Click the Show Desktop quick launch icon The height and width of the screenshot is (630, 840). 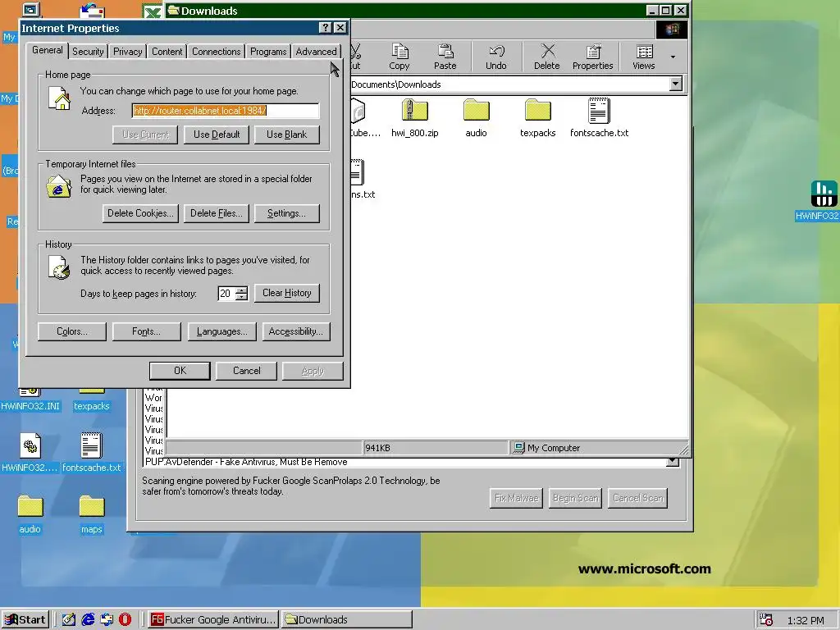[x=69, y=620]
